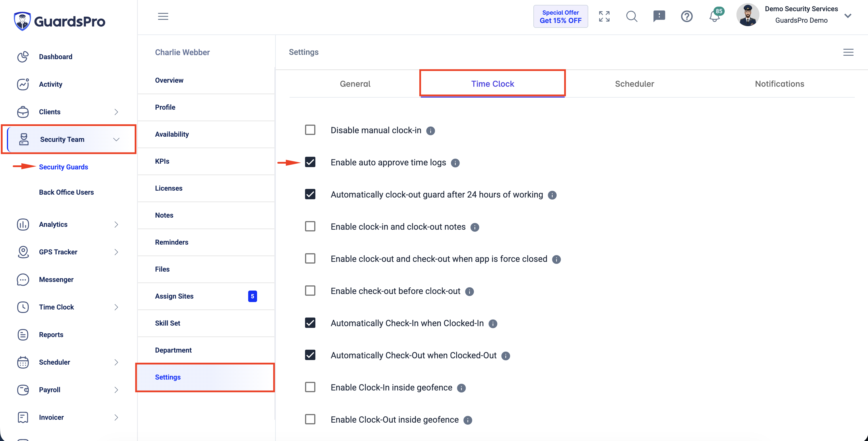Viewport: 868px width, 441px height.
Task: Open the guard's Overview section
Action: tap(206, 80)
